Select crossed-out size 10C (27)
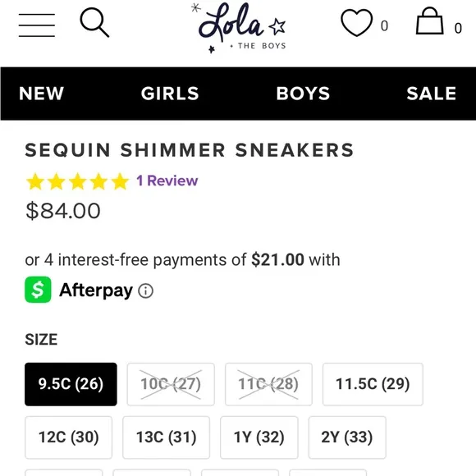Screen dimensions: 476x476 click(171, 384)
